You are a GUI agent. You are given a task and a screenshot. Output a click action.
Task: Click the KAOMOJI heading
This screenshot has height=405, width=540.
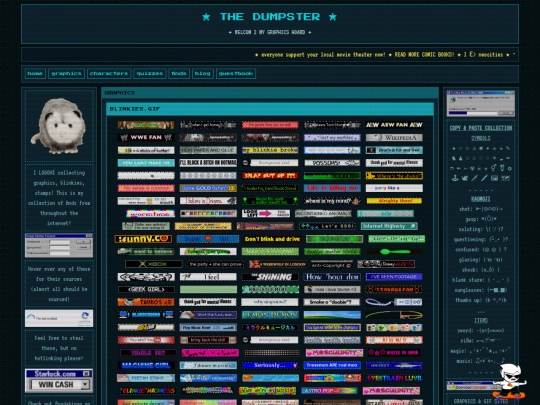coord(481,199)
